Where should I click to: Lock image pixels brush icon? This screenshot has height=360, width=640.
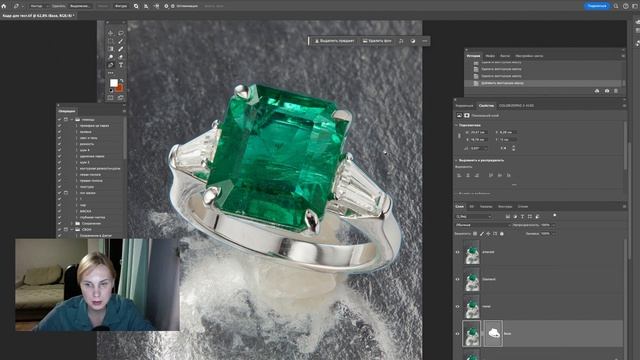point(482,234)
